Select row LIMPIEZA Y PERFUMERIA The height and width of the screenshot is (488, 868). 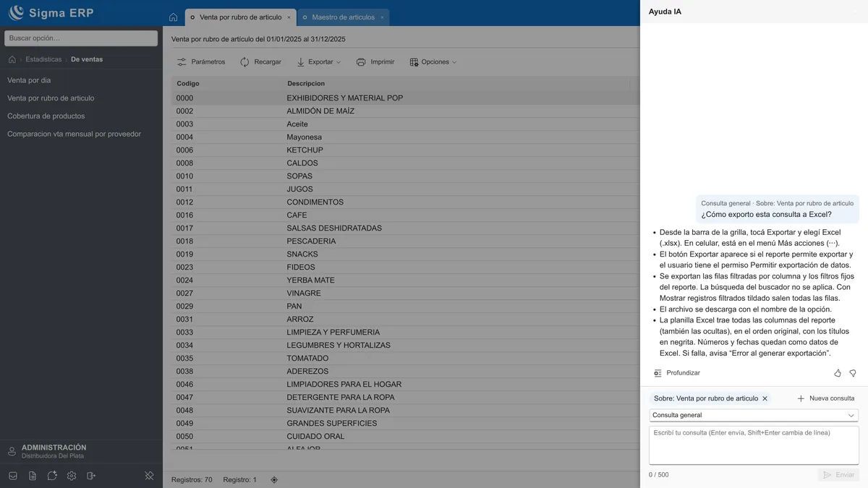pos(405,332)
